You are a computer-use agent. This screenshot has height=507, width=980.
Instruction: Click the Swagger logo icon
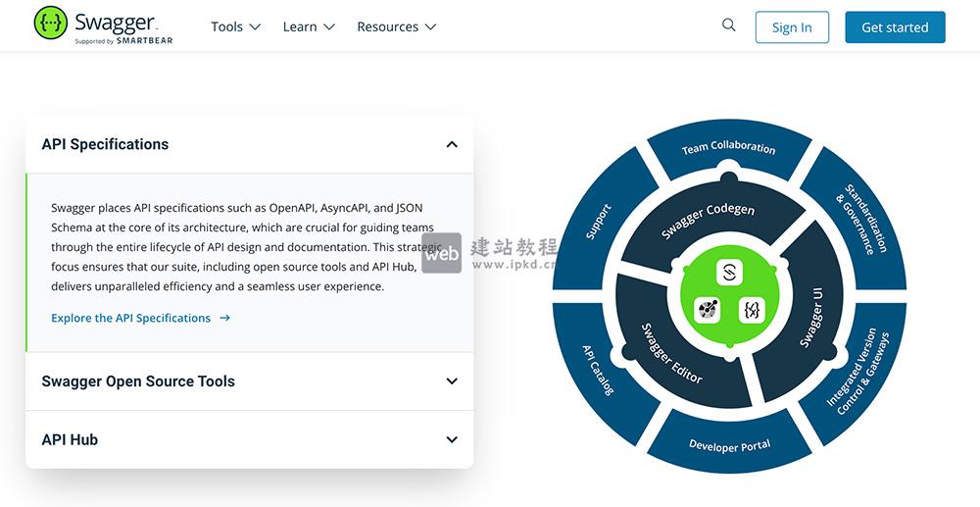point(50,23)
